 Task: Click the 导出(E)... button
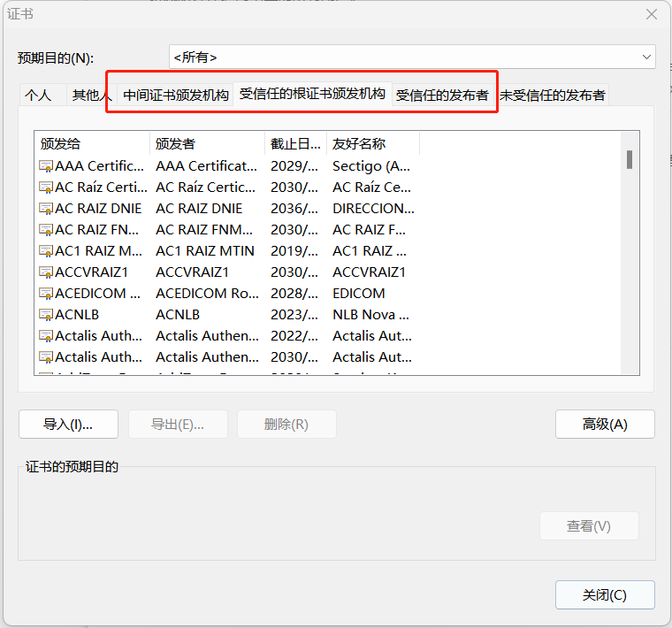[178, 425]
